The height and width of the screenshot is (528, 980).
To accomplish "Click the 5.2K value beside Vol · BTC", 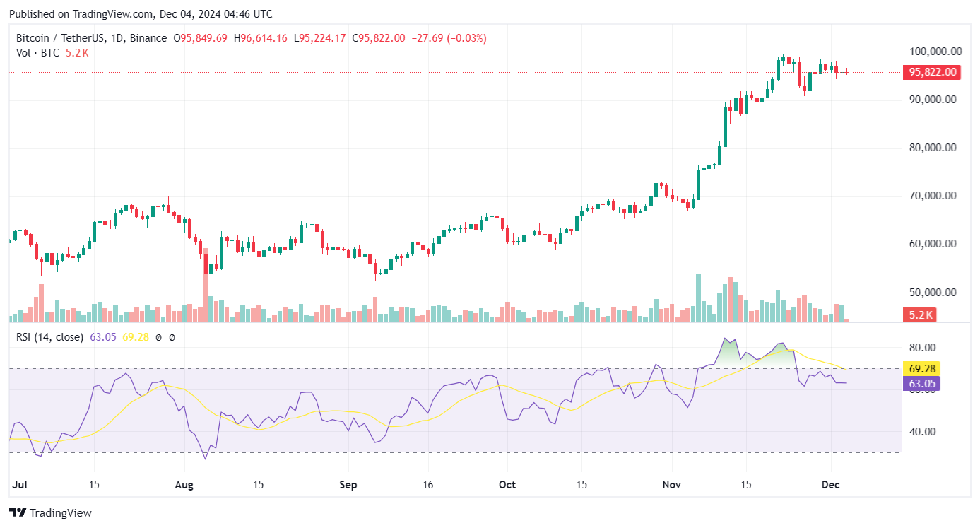I will coord(76,52).
